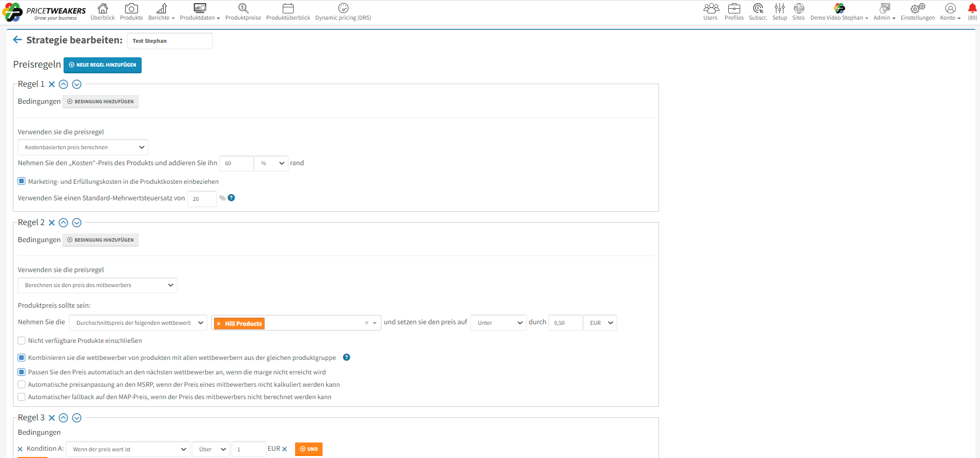Open the Subscr. page

click(758, 12)
